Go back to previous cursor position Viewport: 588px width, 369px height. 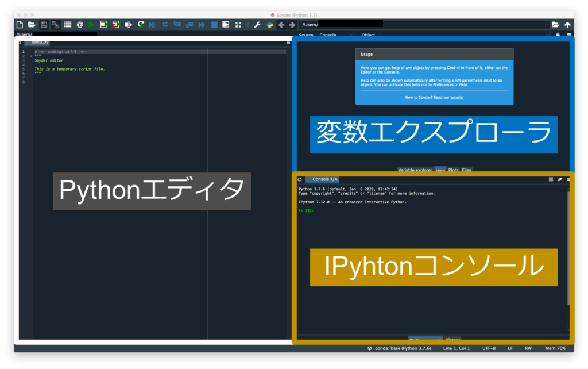(281, 25)
